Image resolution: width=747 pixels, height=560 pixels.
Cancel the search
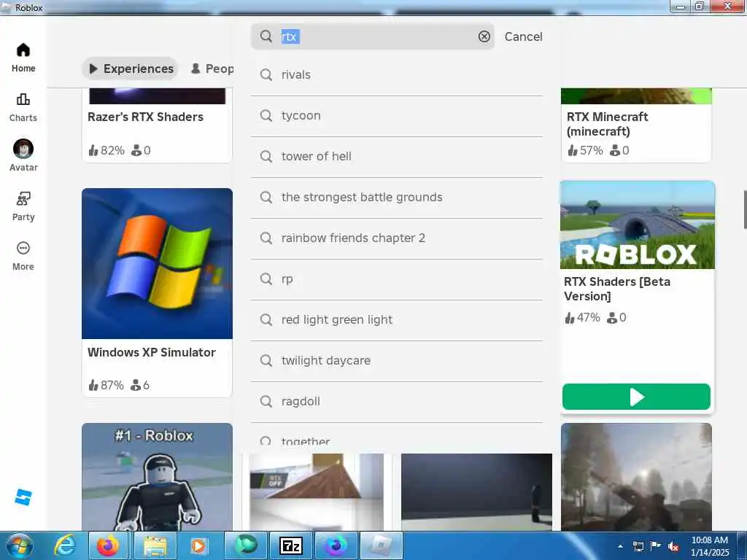(x=523, y=36)
